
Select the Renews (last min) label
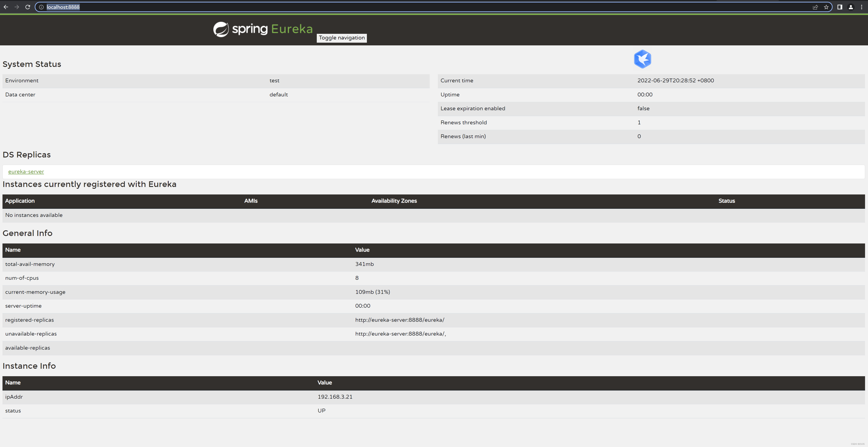pyautogui.click(x=463, y=137)
